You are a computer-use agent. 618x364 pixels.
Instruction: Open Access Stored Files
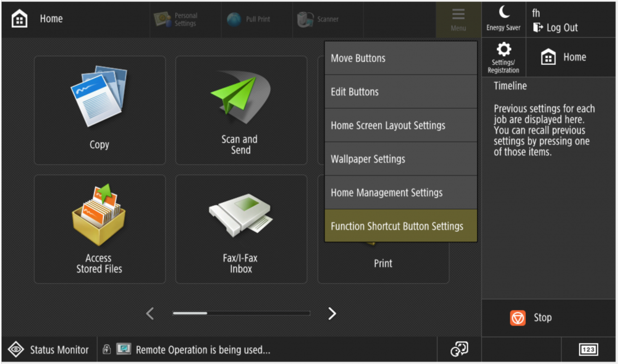pos(99,229)
